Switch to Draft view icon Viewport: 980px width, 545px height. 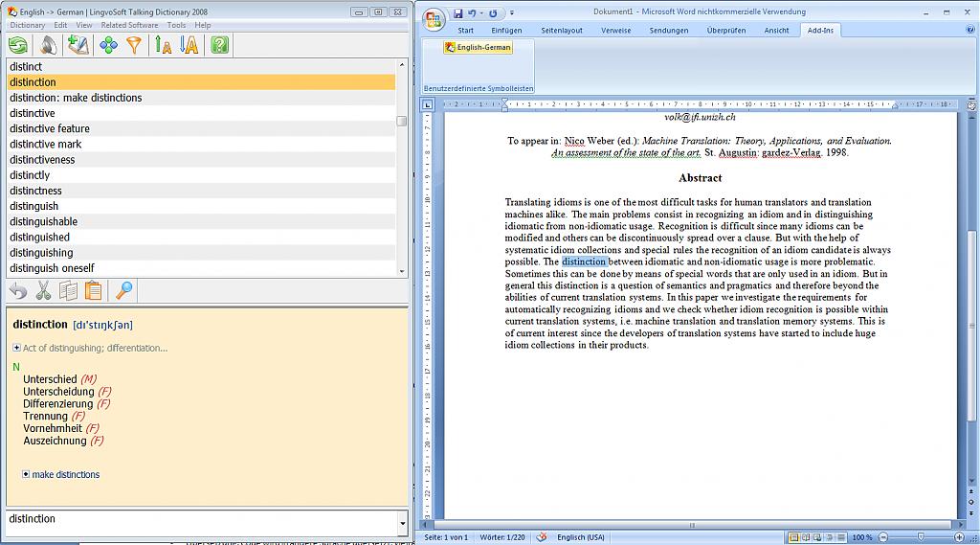(x=841, y=537)
